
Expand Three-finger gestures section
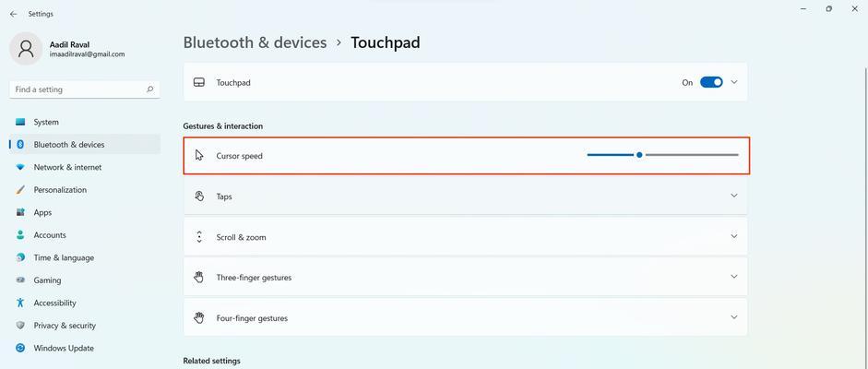coord(465,277)
